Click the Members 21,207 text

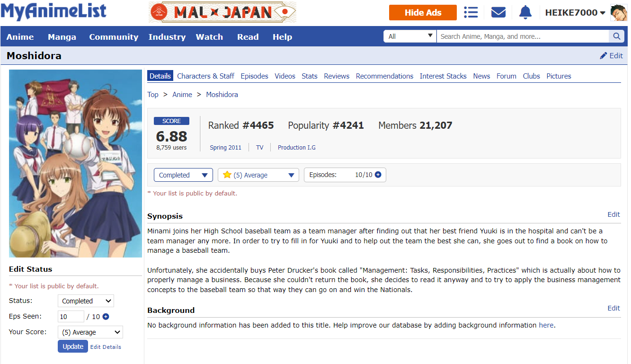tap(415, 125)
